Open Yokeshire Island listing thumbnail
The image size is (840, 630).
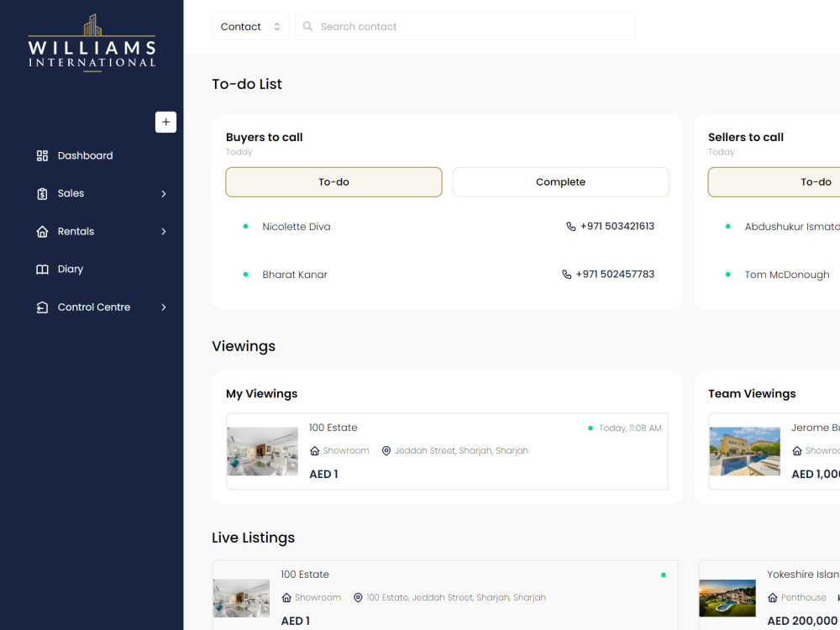(727, 598)
